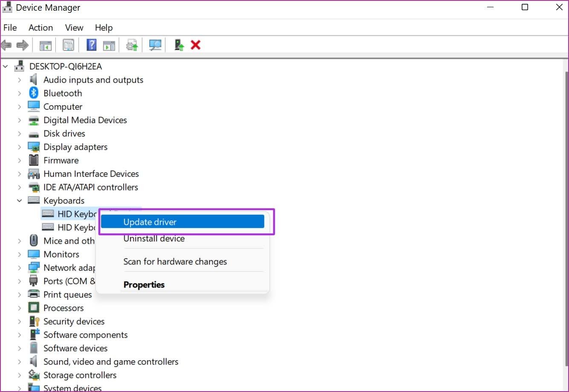
Task: Click Add drivers toolbar icon with green arrow
Action: point(179,45)
